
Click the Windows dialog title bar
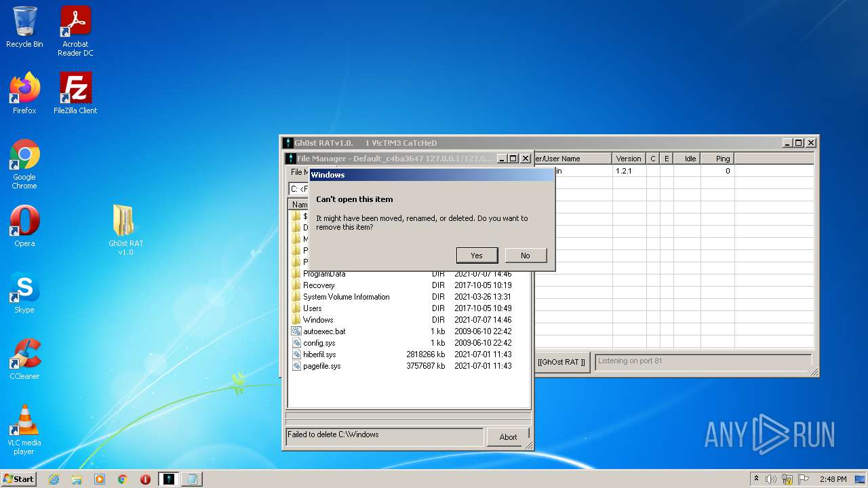[432, 175]
